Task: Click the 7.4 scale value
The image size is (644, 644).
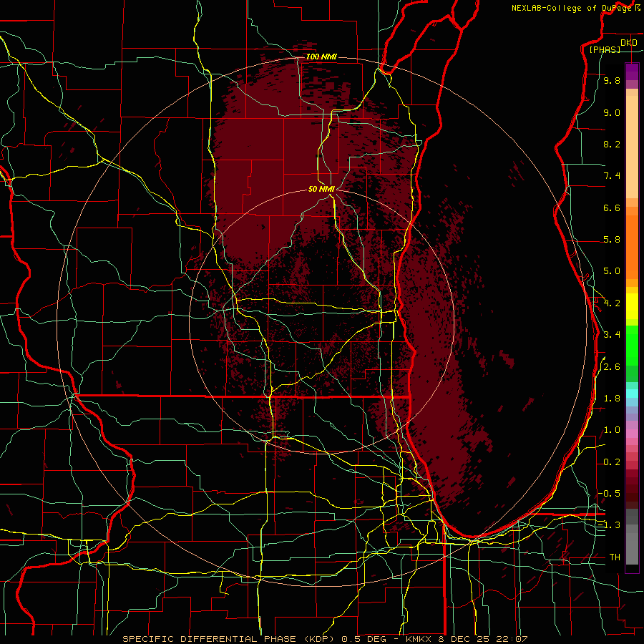Action: coord(612,176)
